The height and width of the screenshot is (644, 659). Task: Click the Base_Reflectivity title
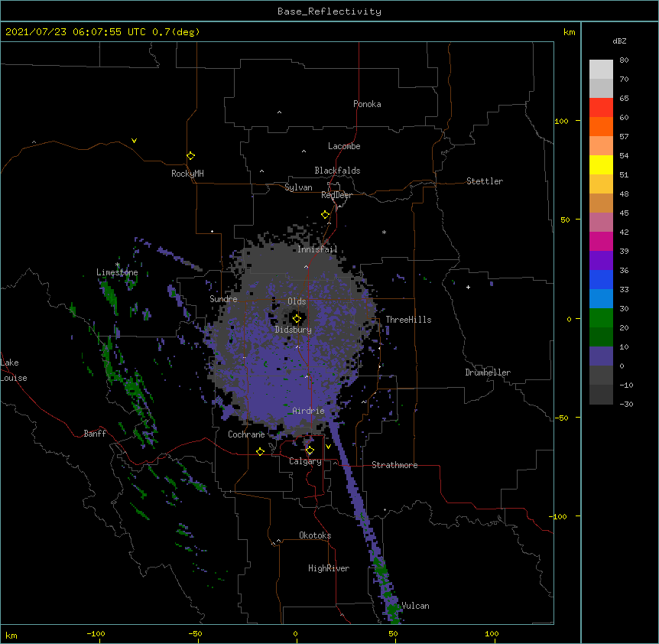click(329, 11)
